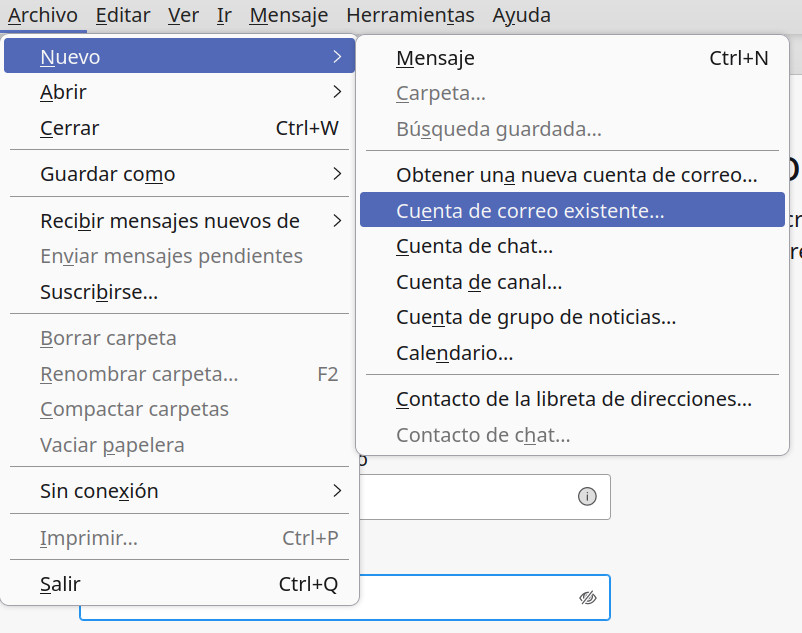Click Obtener una nueva cuenta de correo…
The width and height of the screenshot is (802, 633).
click(572, 175)
